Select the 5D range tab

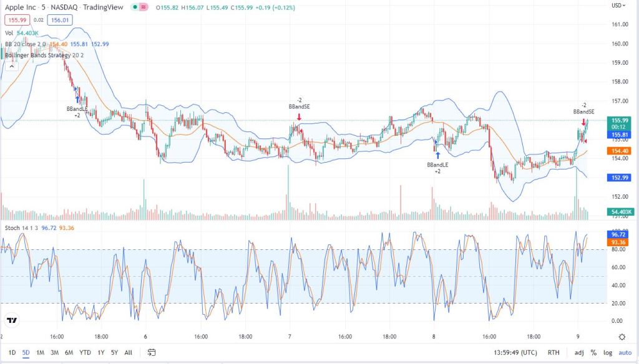click(25, 352)
